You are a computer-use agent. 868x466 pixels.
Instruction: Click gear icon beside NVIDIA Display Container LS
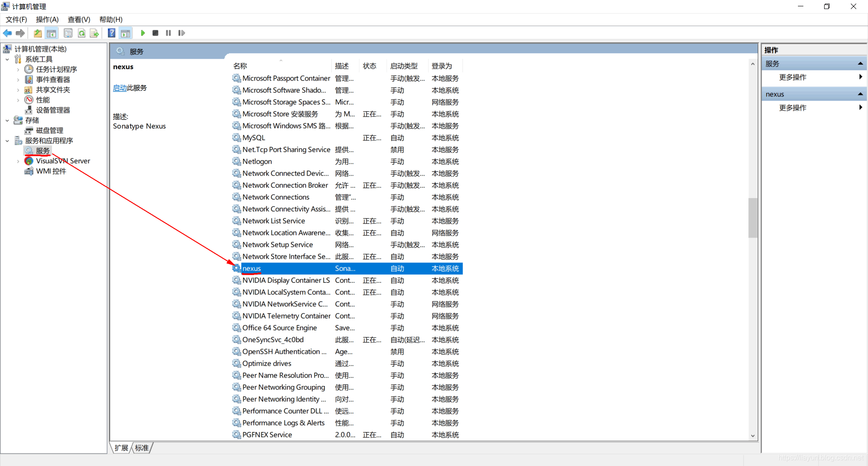(236, 281)
